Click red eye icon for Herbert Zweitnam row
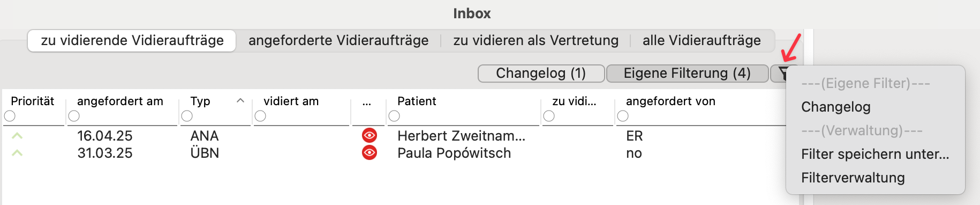 point(369,136)
